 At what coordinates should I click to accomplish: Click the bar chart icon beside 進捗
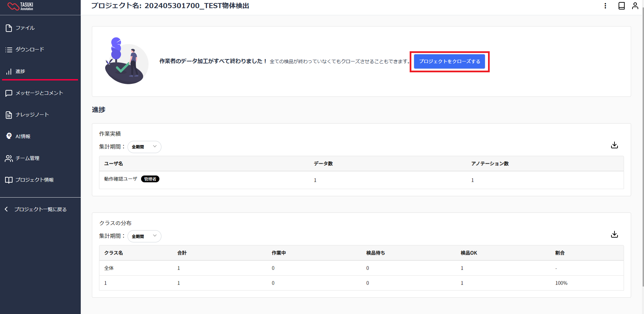tap(9, 71)
